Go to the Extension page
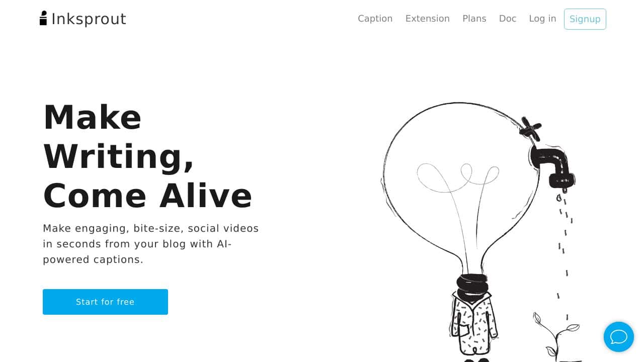644x362 pixels. (427, 19)
